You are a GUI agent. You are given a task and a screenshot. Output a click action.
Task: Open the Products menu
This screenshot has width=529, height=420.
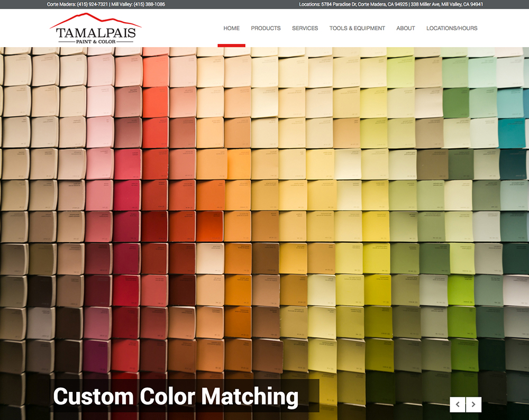(266, 28)
